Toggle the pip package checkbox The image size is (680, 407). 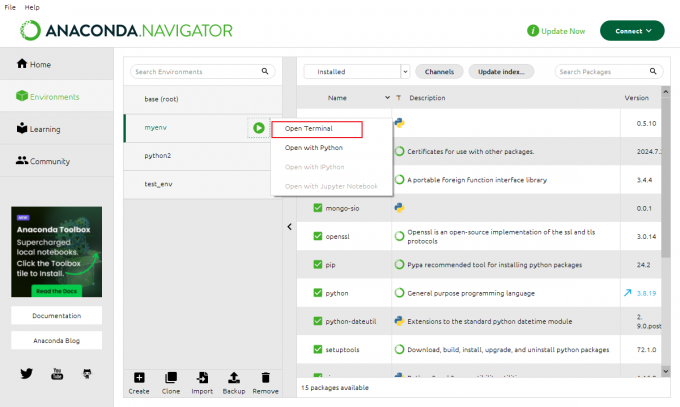click(x=318, y=264)
